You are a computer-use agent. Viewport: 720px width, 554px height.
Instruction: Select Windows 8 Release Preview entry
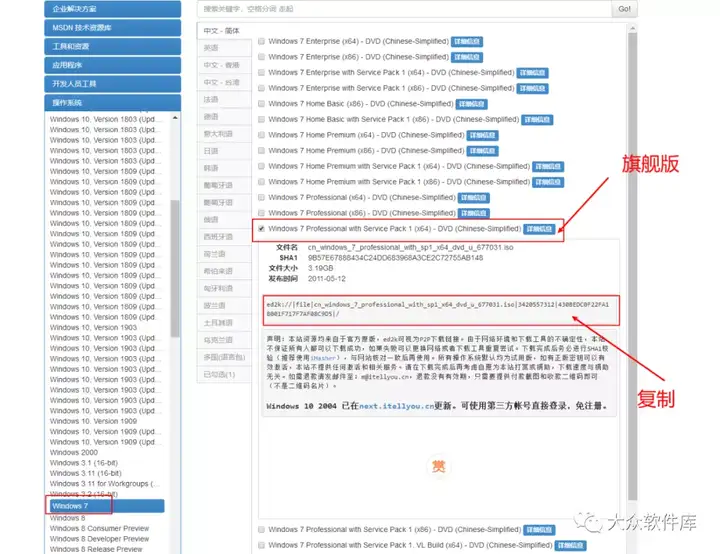96,549
